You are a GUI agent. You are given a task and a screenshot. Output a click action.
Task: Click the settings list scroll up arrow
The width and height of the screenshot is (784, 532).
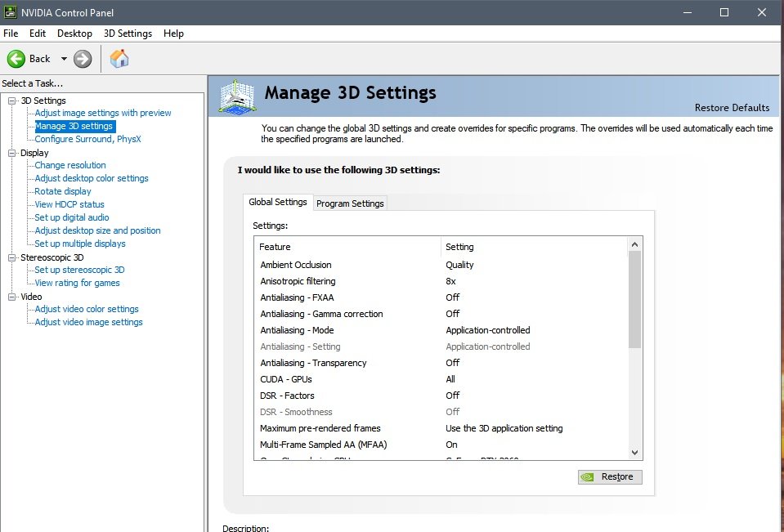click(634, 244)
